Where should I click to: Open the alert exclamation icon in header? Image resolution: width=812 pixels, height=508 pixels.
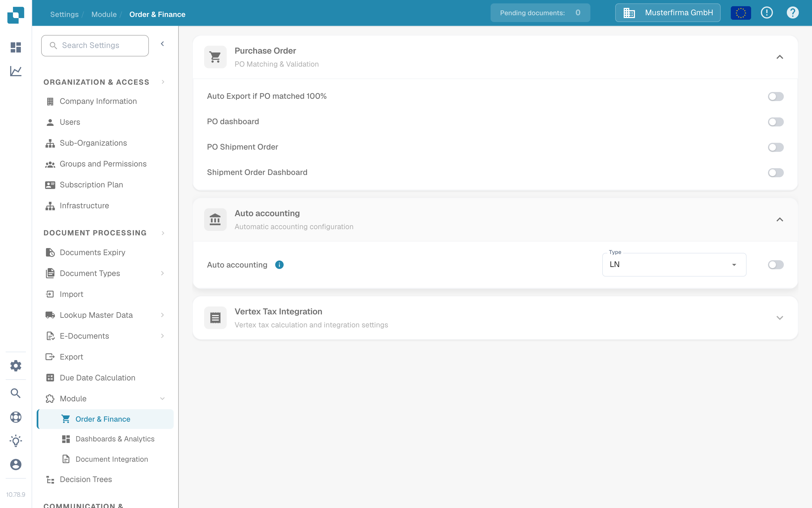click(767, 13)
